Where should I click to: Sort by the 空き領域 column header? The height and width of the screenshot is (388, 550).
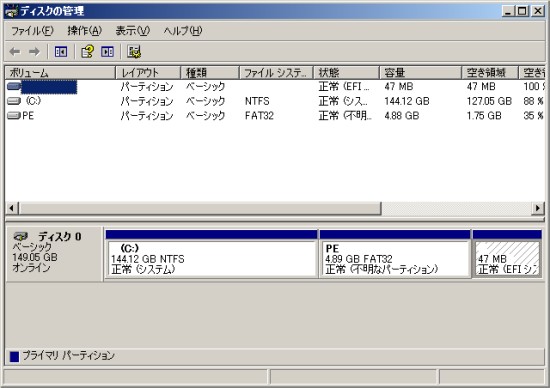[x=490, y=73]
